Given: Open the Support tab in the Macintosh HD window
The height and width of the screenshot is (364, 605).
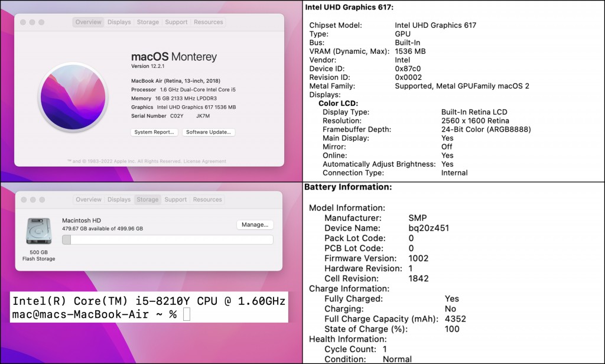Looking at the screenshot, I should point(175,200).
